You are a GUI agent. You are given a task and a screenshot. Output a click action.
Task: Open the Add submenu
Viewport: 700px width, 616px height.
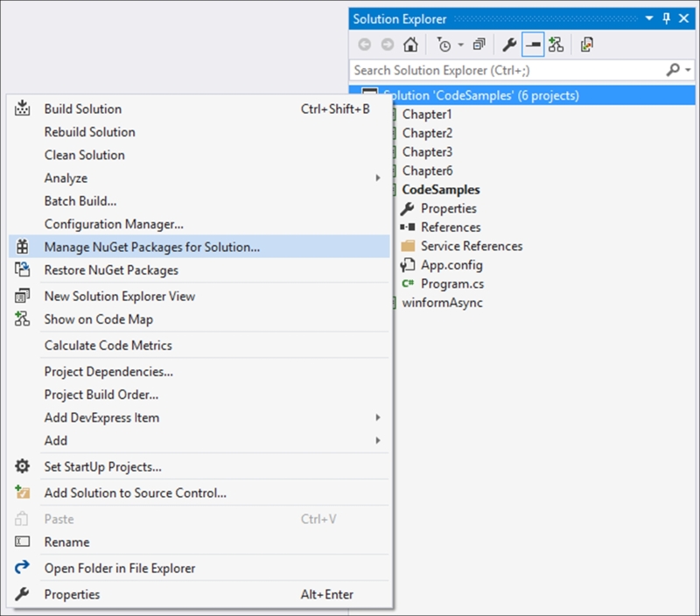tap(199, 441)
